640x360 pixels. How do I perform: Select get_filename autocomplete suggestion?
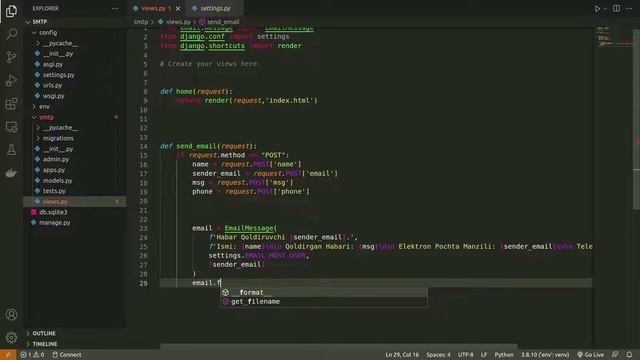324,302
